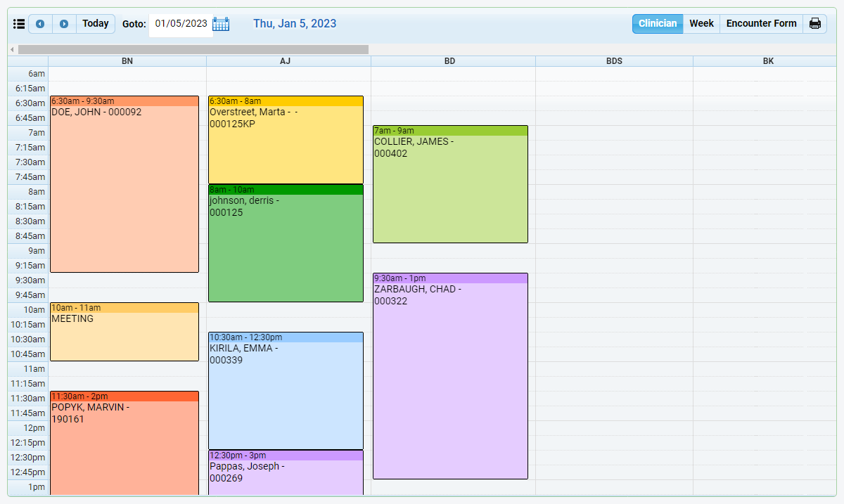Open the KIRILA, EMMA appointment
Image resolution: width=844 pixels, height=504 pixels.
(285, 390)
